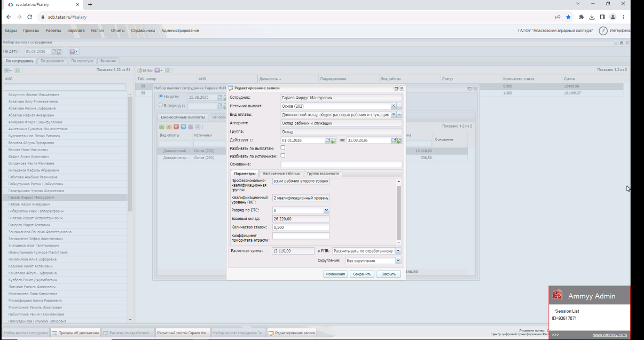This screenshot has height=340, width=644.
Task: Open calendar picker for end date 31.08.2026
Action: coord(394,140)
